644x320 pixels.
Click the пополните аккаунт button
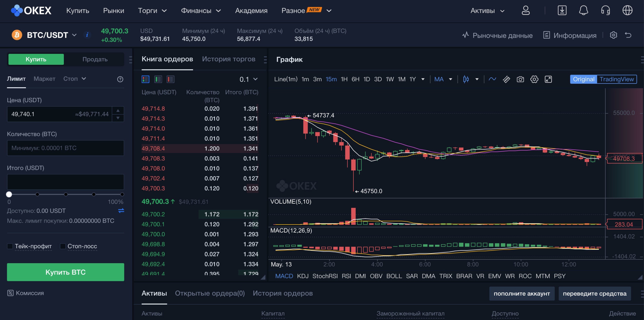521,293
